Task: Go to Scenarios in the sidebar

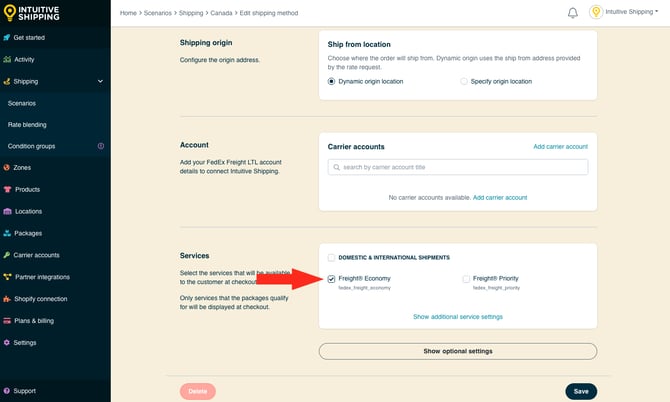Action: [x=23, y=103]
